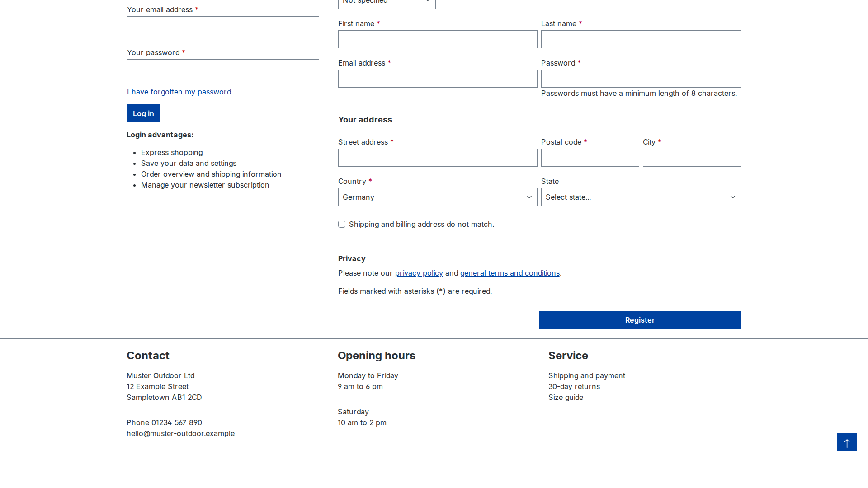
Task: Focus the login email address field
Action: pos(223,25)
